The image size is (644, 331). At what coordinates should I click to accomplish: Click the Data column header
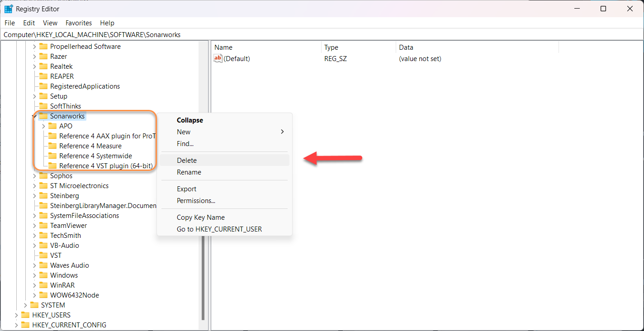pyautogui.click(x=477, y=47)
